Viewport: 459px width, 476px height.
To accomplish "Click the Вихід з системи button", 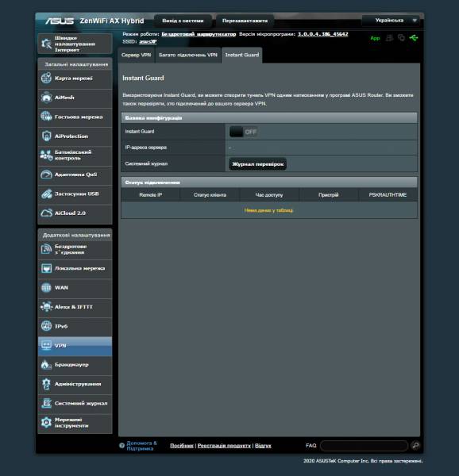I will pos(183,21).
